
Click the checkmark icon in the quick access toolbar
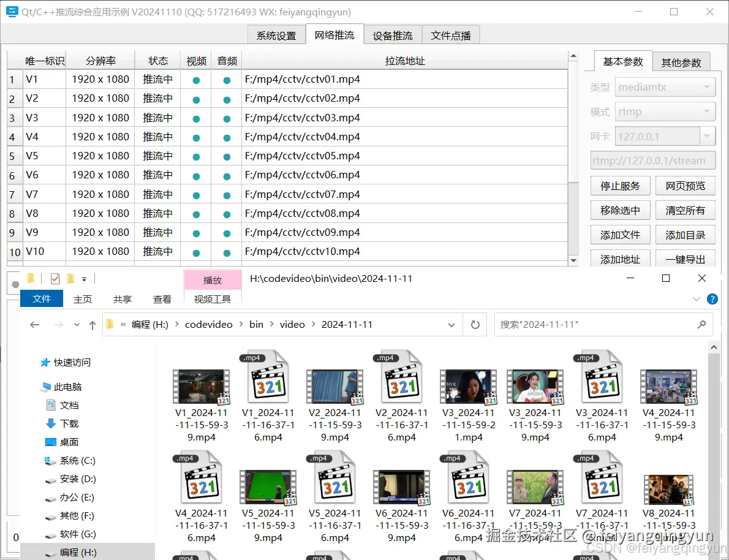[55, 278]
